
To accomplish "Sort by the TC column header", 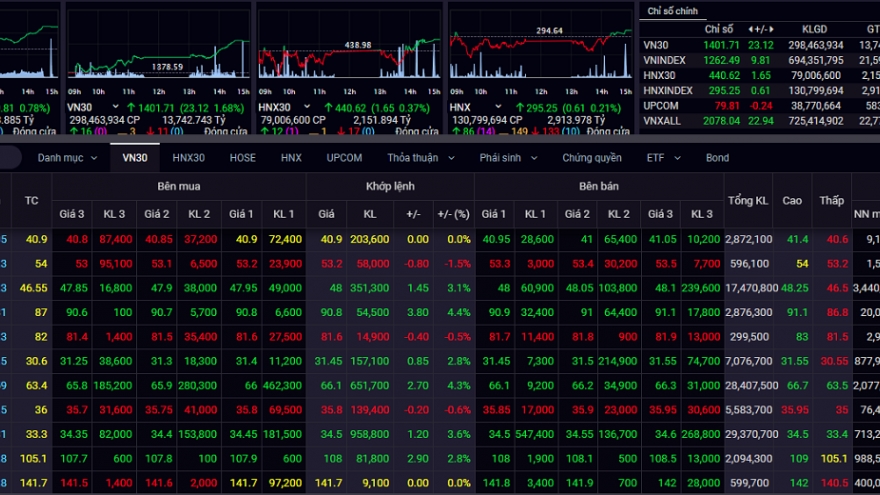I will (x=31, y=200).
